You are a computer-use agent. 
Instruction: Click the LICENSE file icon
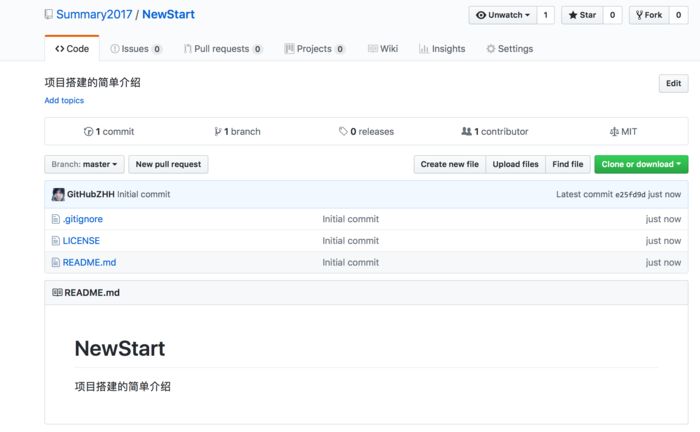[56, 241]
